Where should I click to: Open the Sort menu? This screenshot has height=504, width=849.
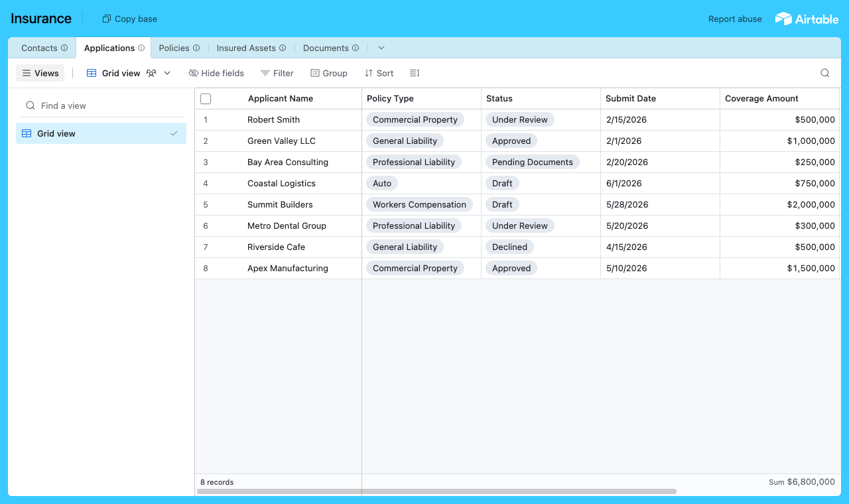[x=379, y=73]
